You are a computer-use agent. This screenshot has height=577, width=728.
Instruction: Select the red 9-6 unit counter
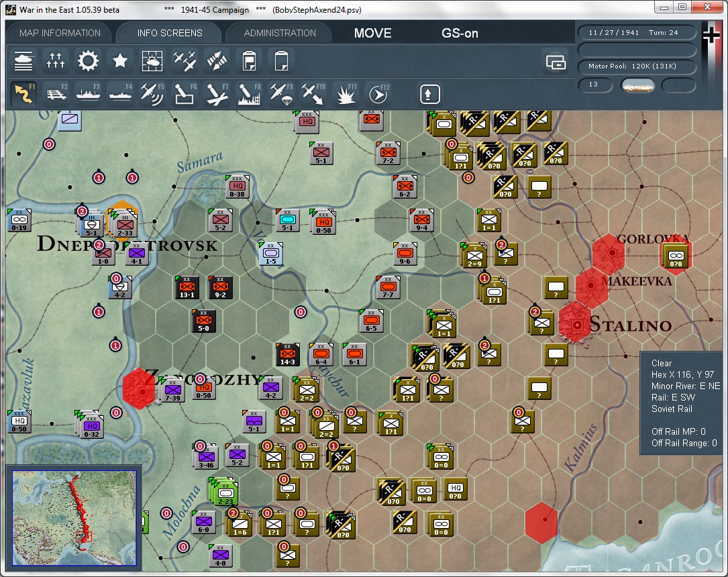pyautogui.click(x=405, y=254)
